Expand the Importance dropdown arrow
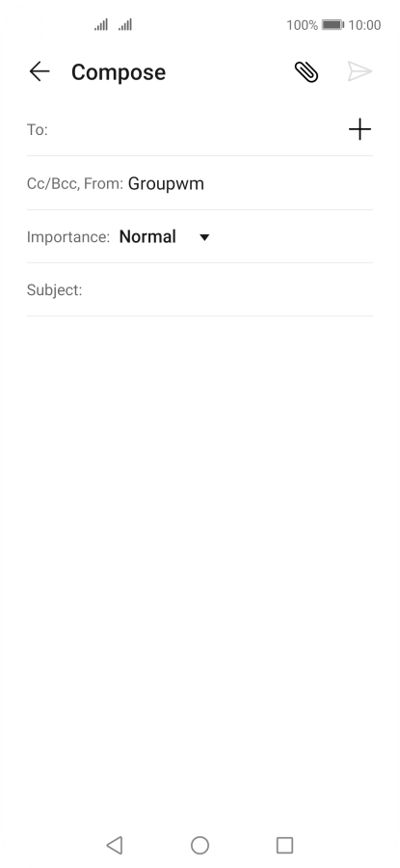The image size is (400, 868). [204, 237]
